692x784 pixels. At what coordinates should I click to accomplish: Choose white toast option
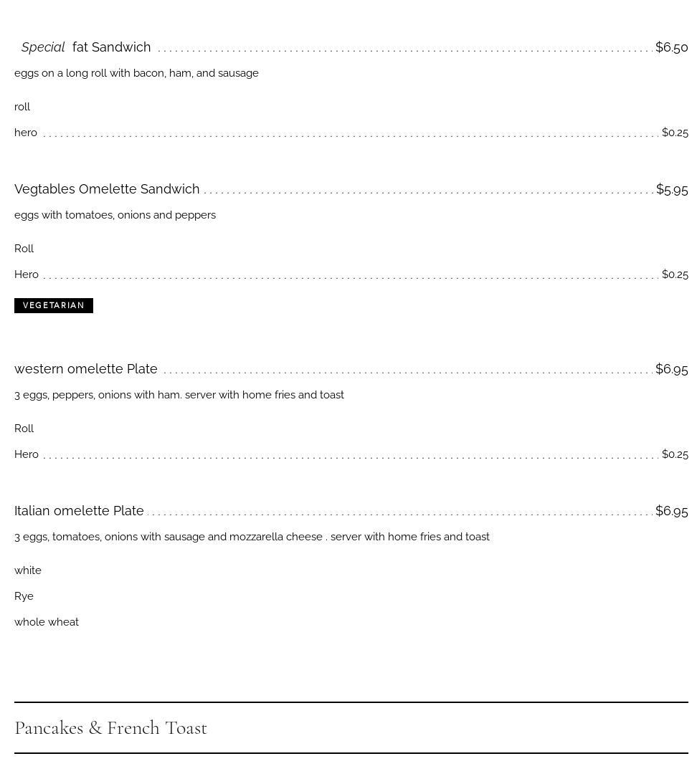pos(28,570)
